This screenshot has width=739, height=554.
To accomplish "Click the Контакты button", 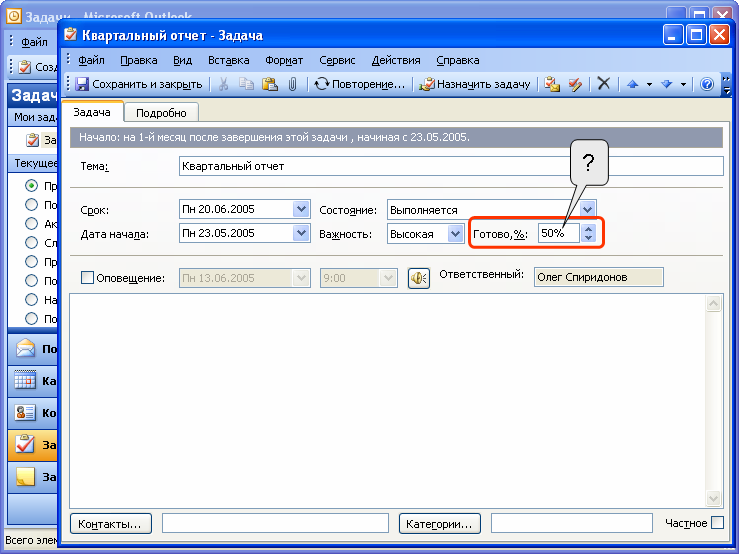I will click(111, 524).
